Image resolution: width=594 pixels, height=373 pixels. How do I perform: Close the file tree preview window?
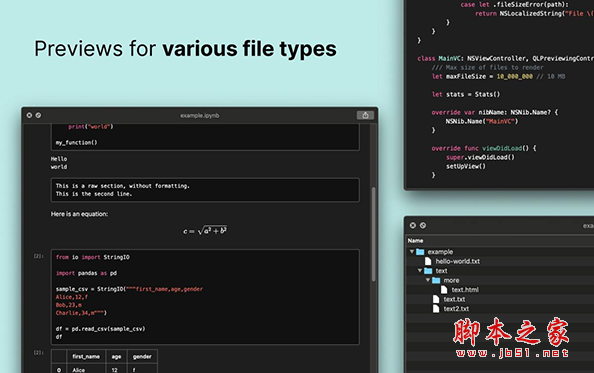pos(413,225)
